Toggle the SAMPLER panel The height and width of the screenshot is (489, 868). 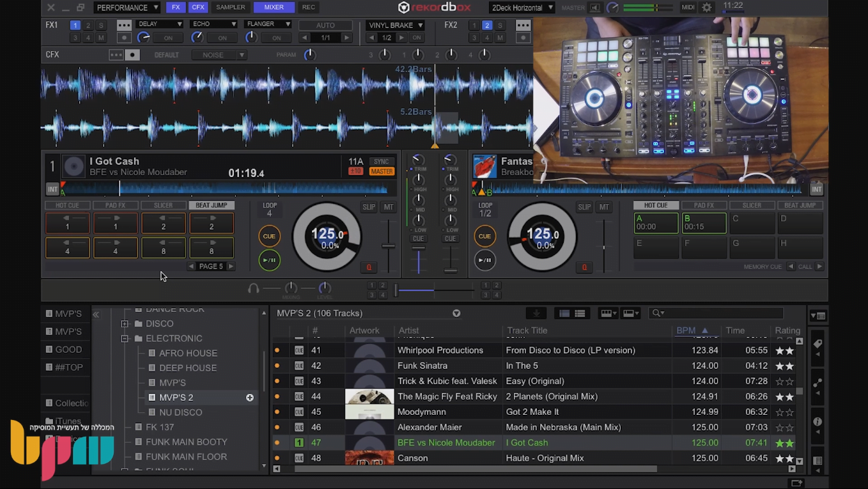[x=231, y=8]
